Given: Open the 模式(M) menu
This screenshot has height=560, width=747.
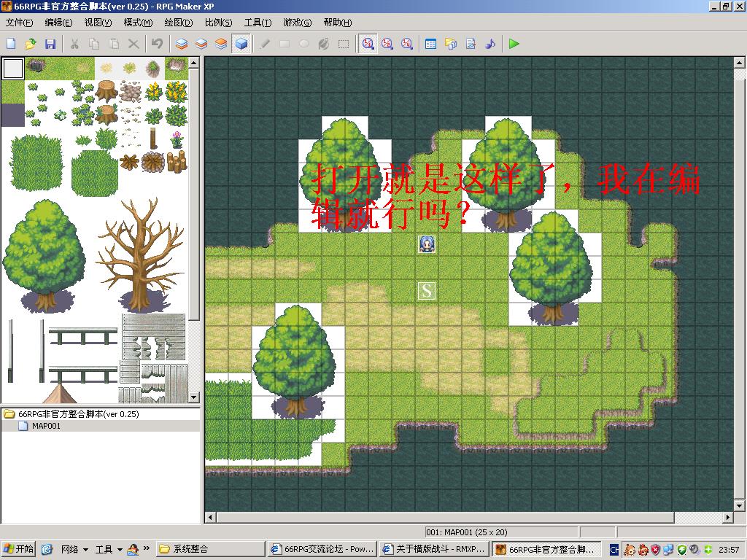Looking at the screenshot, I should [x=138, y=23].
